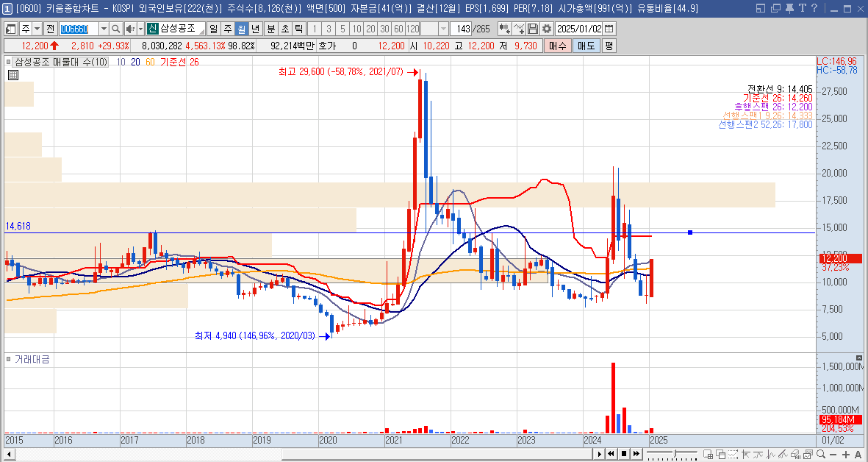Open the custom interval dropdown

click(x=443, y=29)
